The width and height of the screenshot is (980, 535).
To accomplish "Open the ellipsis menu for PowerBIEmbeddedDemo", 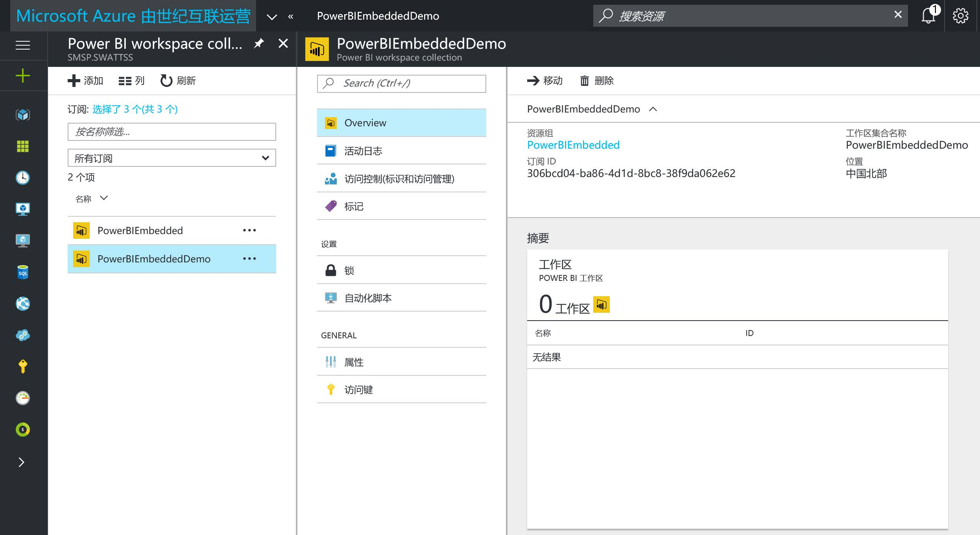I will coord(249,258).
